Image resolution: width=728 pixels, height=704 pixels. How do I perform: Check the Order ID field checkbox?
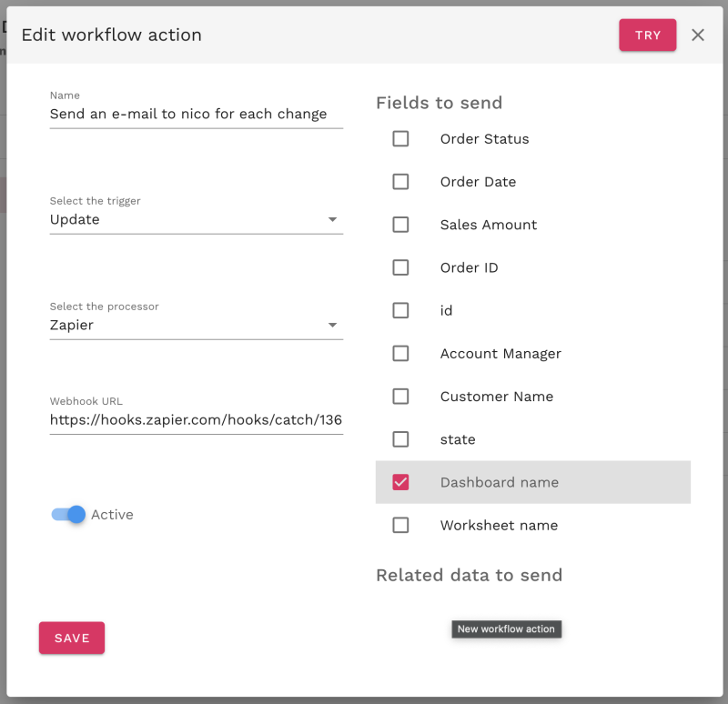(x=400, y=267)
